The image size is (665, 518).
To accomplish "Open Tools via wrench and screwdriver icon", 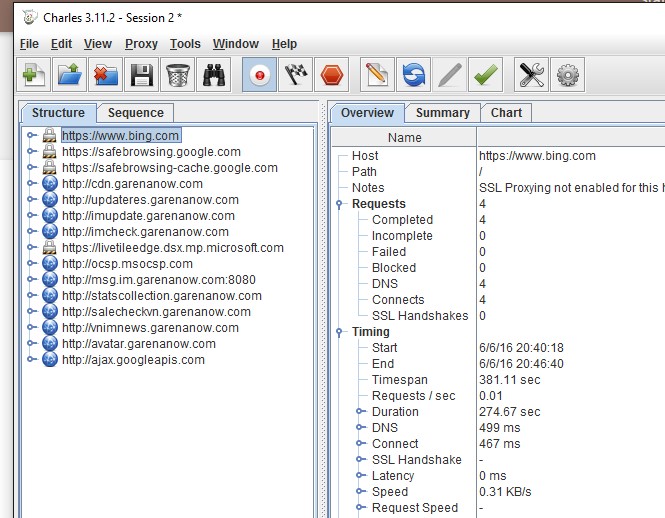I will [530, 75].
